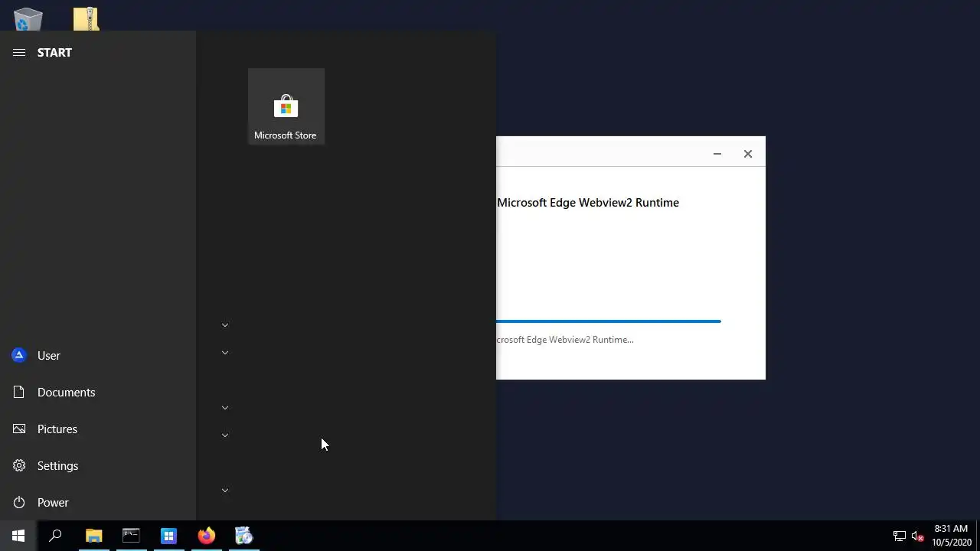Click the installer status text below progress bar
Image resolution: width=980 pixels, height=551 pixels.
565,340
